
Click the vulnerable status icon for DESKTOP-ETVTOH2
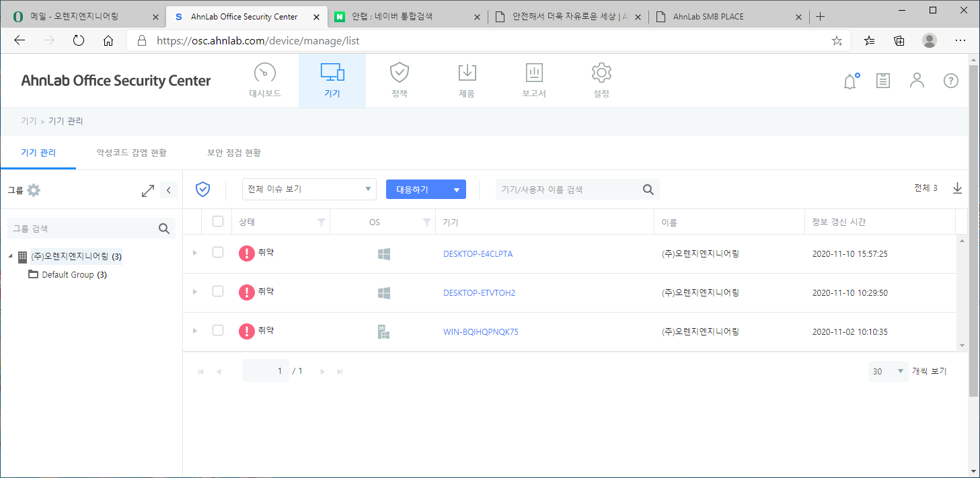click(247, 292)
